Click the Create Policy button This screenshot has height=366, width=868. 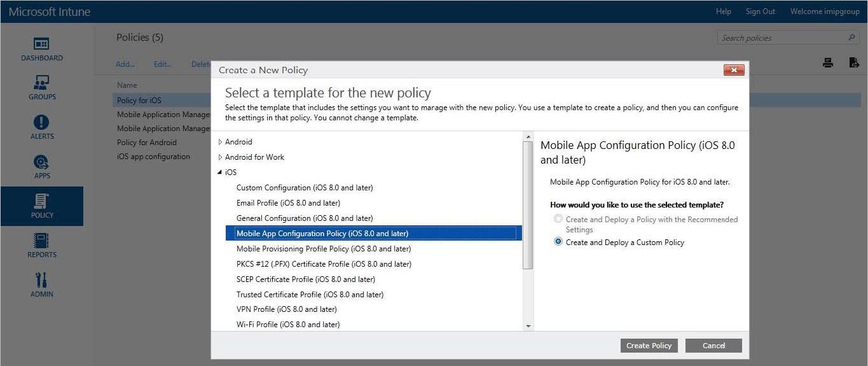[x=649, y=346]
